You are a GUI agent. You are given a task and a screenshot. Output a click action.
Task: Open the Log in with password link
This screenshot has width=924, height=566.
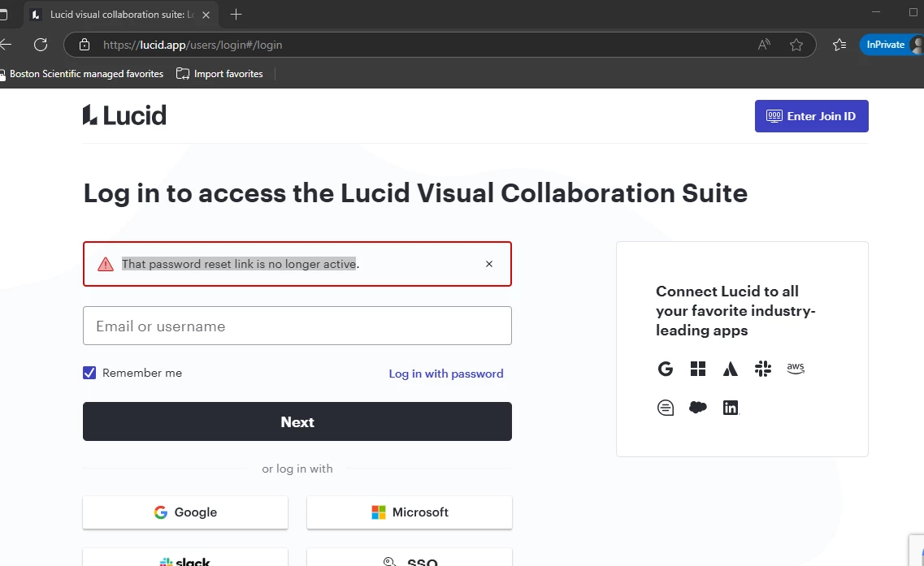tap(446, 374)
